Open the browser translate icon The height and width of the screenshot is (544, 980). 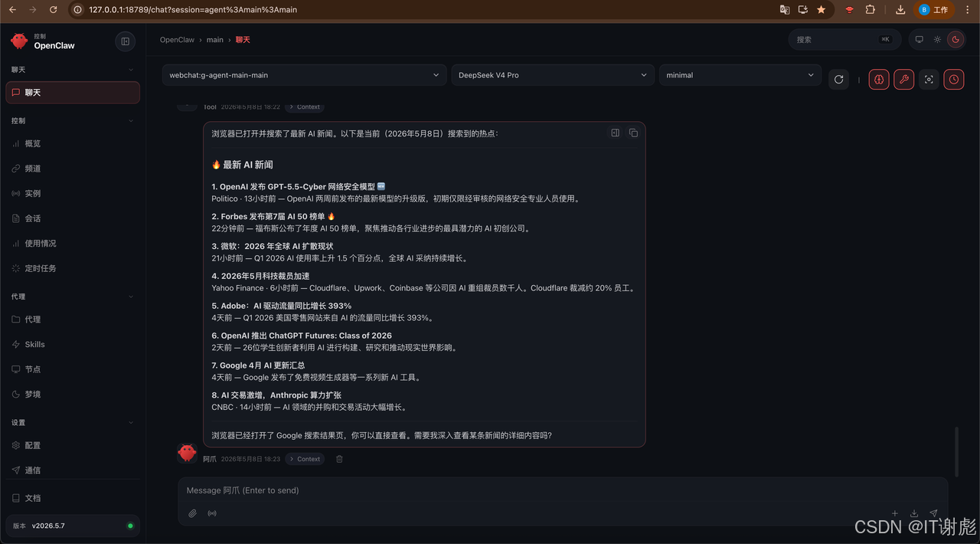(x=785, y=10)
